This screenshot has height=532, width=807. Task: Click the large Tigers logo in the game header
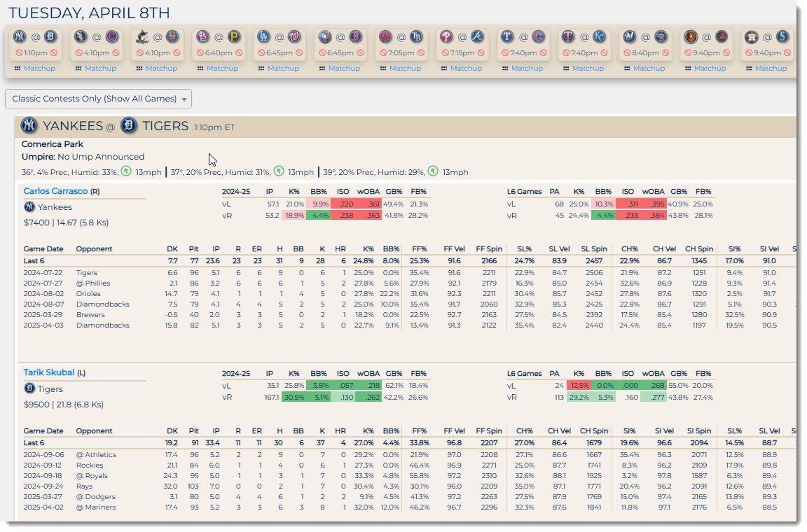(x=129, y=125)
